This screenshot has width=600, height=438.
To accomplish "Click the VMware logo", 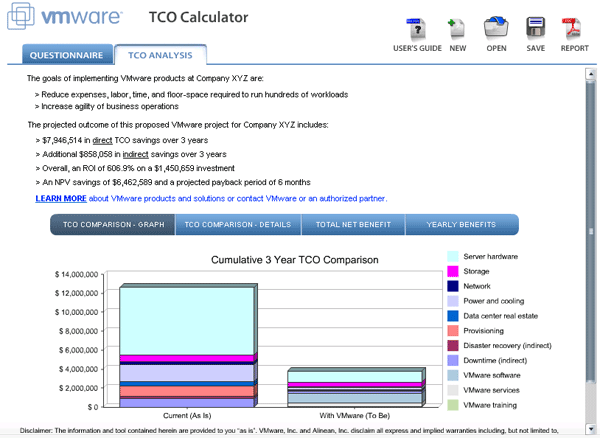I will point(65,16).
